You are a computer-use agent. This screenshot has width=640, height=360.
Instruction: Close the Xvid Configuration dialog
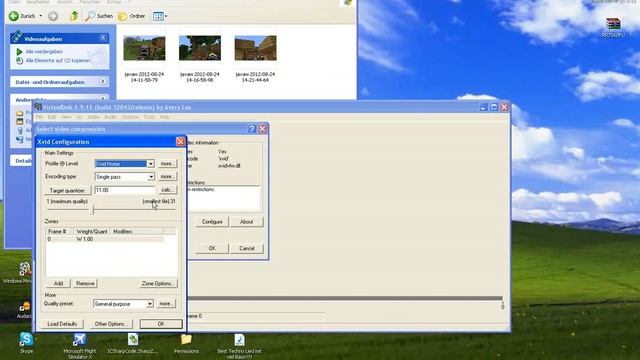pyautogui.click(x=180, y=142)
